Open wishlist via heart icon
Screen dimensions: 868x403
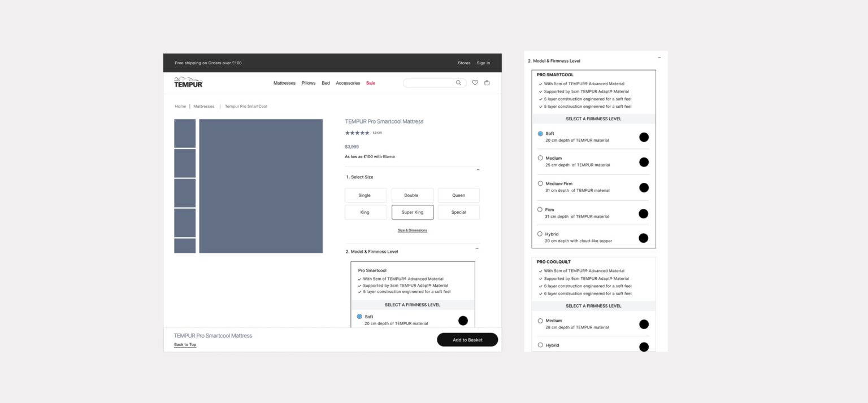475,83
